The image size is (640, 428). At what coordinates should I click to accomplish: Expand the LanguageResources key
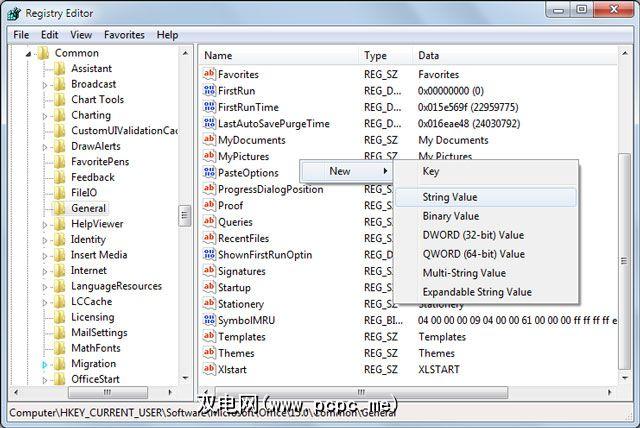pyautogui.click(x=44, y=286)
